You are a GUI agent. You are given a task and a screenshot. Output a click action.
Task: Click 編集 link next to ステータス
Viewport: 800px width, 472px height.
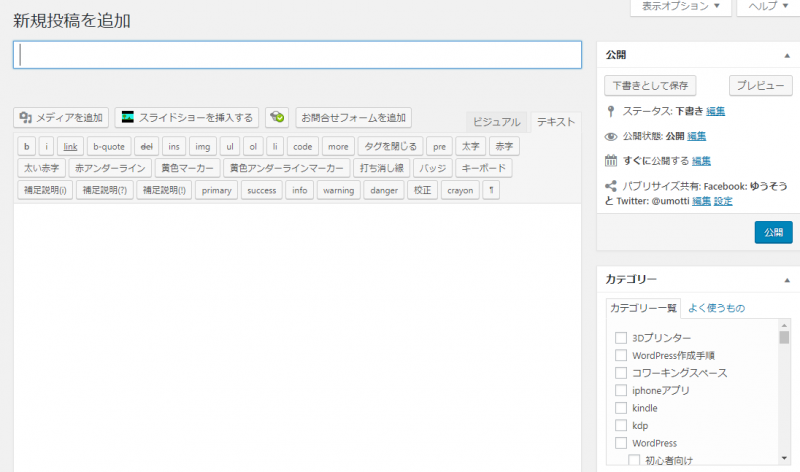(x=716, y=111)
